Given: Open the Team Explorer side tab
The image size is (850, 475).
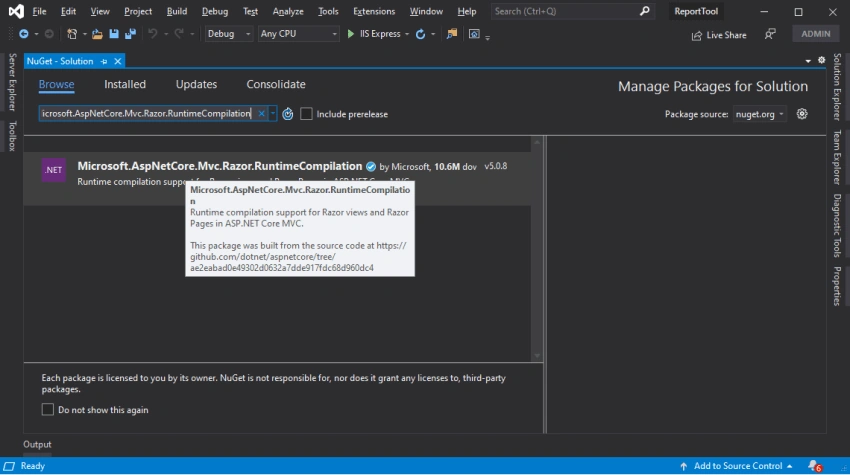Looking at the screenshot, I should point(837,157).
